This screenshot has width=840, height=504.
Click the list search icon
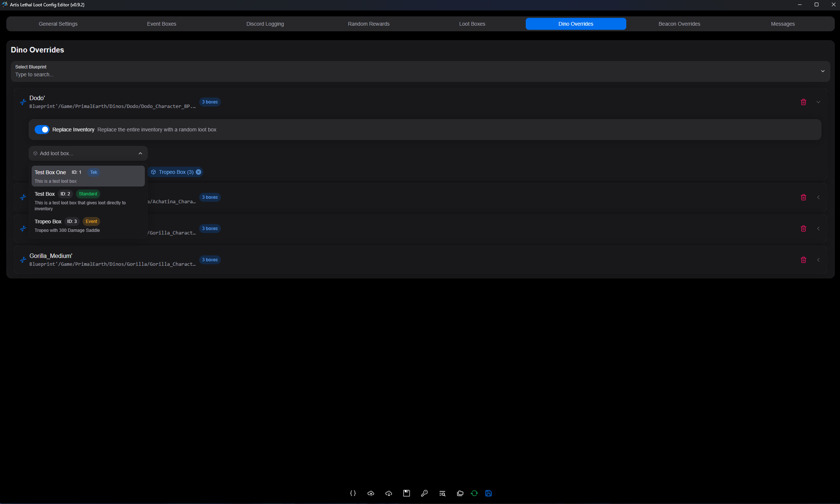tap(442, 493)
